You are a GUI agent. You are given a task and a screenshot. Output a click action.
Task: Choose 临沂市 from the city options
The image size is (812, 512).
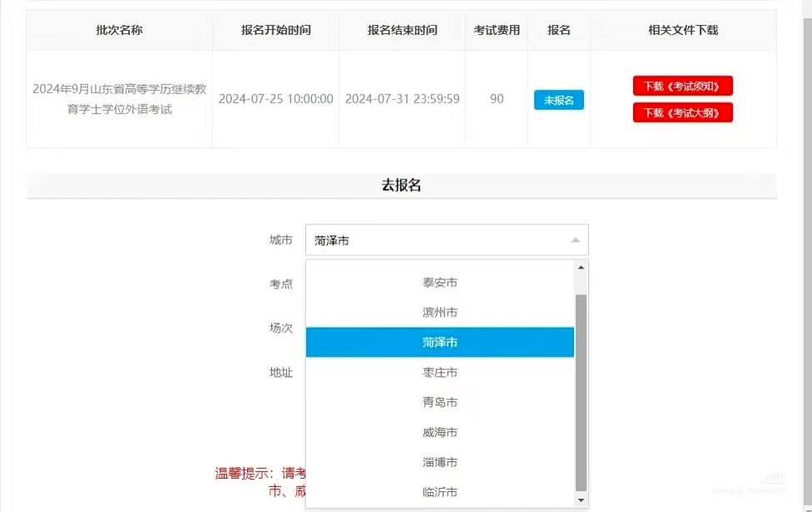(x=439, y=492)
